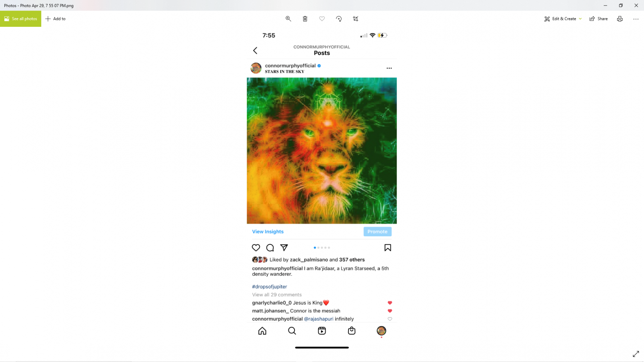Select the Instagram Reels tab icon
Viewport: 644px width, 362px height.
click(322, 331)
